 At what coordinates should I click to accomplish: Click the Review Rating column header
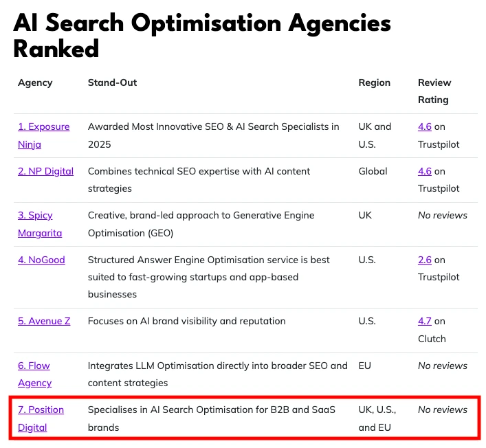click(x=433, y=91)
